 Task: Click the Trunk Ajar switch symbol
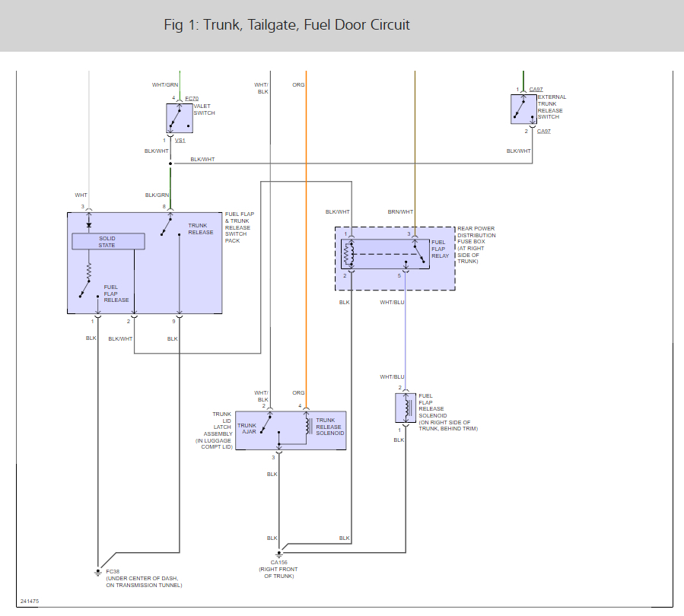pyautogui.click(x=266, y=424)
